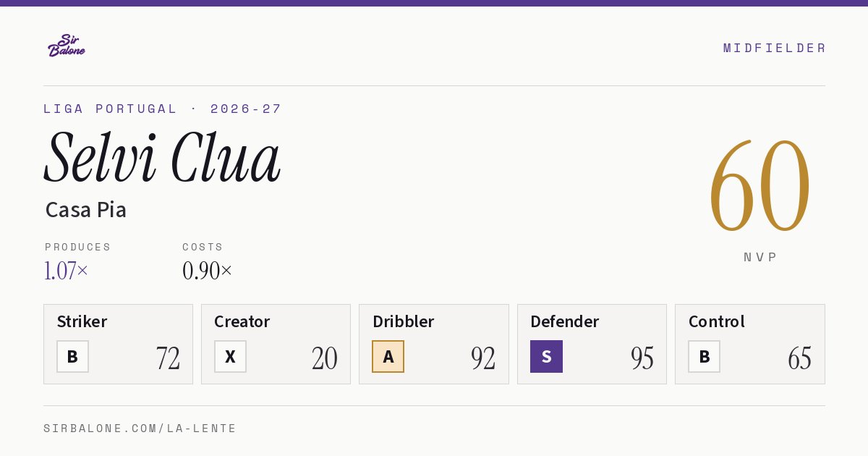The width and height of the screenshot is (868, 456).
Task: Click the Casa Pia club name
Action: click(x=86, y=210)
